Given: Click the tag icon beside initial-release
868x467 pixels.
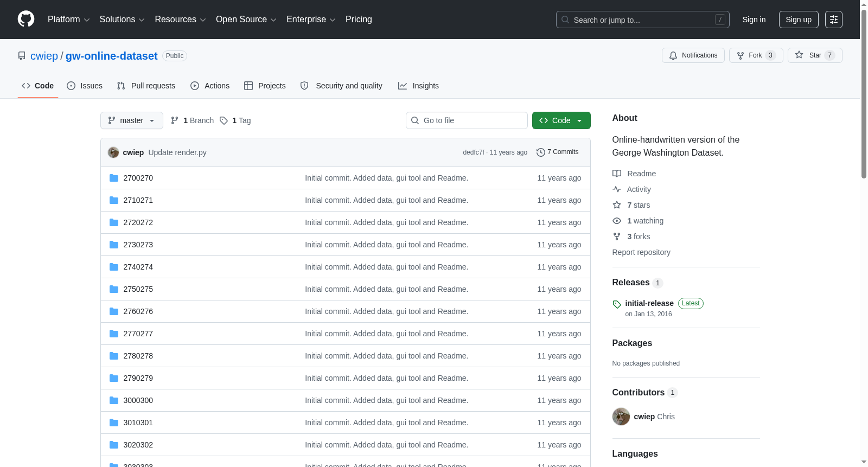Looking at the screenshot, I should click(x=617, y=304).
